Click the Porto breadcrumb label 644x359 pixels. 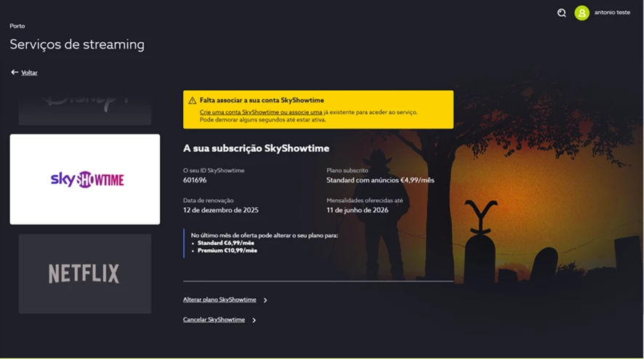coord(17,26)
